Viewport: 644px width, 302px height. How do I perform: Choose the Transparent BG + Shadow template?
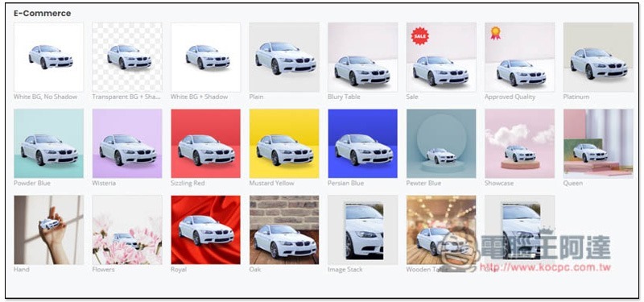[x=127, y=57]
